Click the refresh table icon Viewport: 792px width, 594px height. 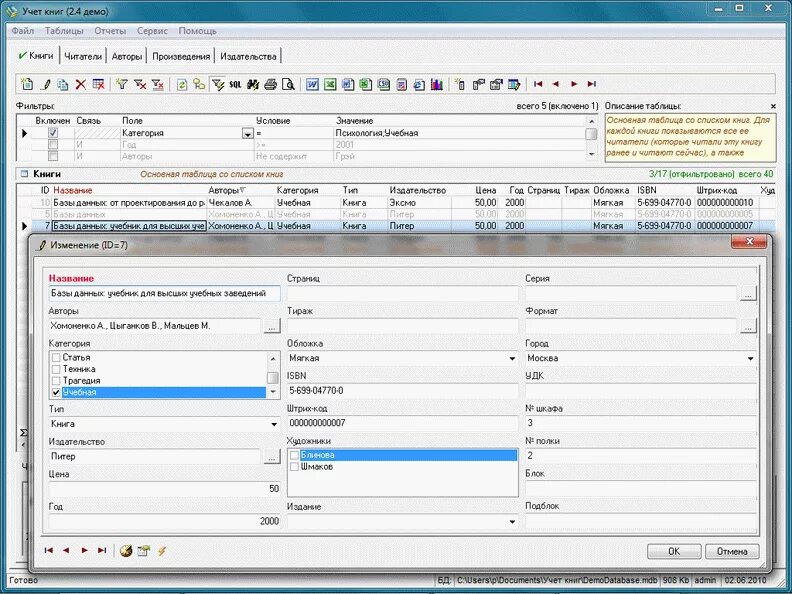click(181, 84)
